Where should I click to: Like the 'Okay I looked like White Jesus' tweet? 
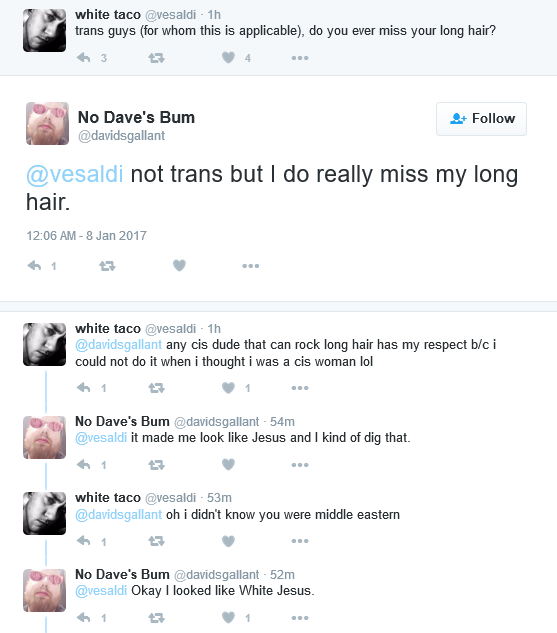[228, 618]
